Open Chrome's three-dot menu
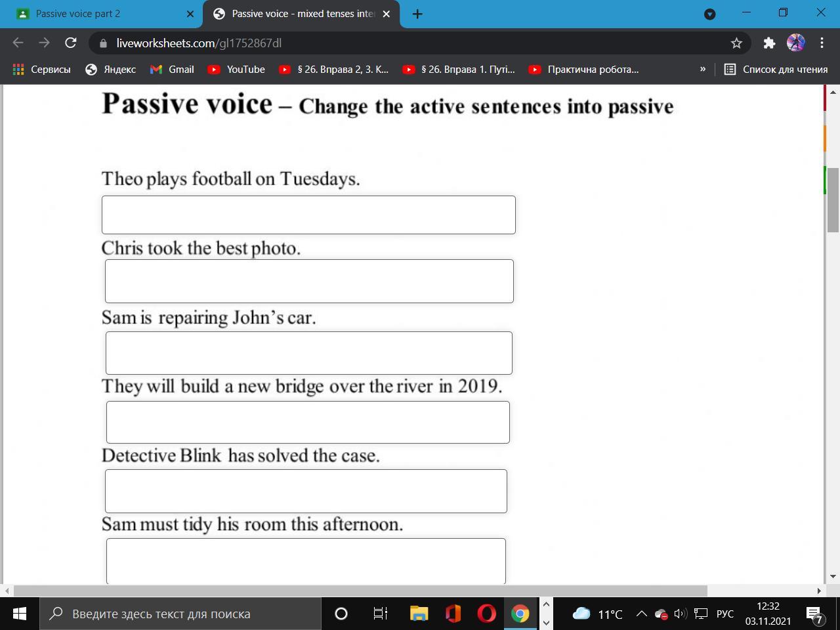This screenshot has width=840, height=630. [x=822, y=43]
